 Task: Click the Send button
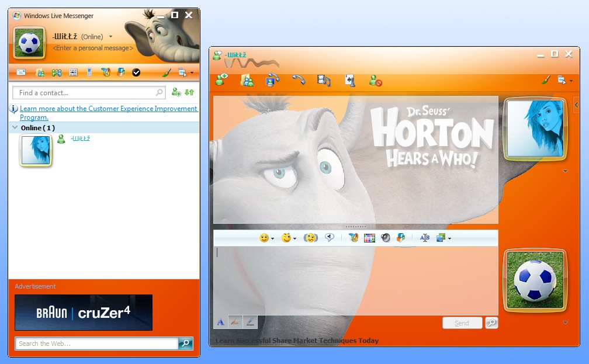[462, 323]
